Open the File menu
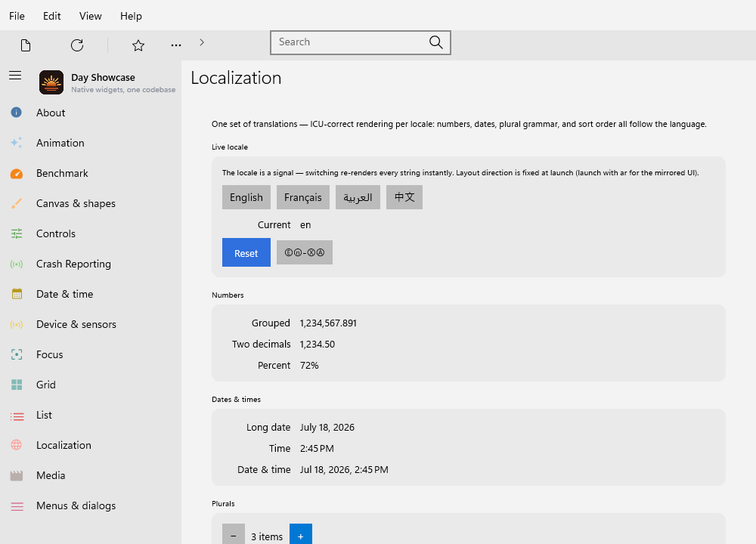 [17, 16]
